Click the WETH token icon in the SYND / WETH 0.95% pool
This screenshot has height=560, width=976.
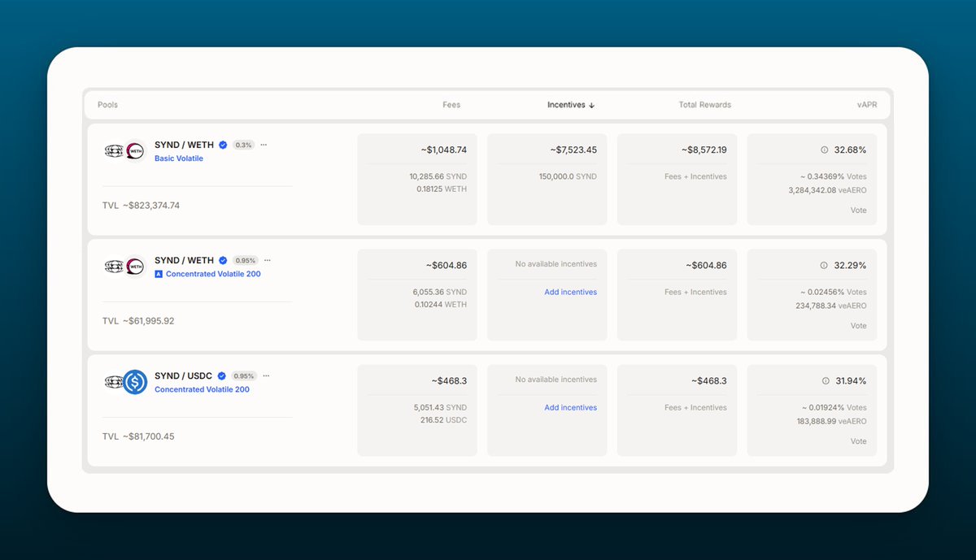(x=135, y=267)
